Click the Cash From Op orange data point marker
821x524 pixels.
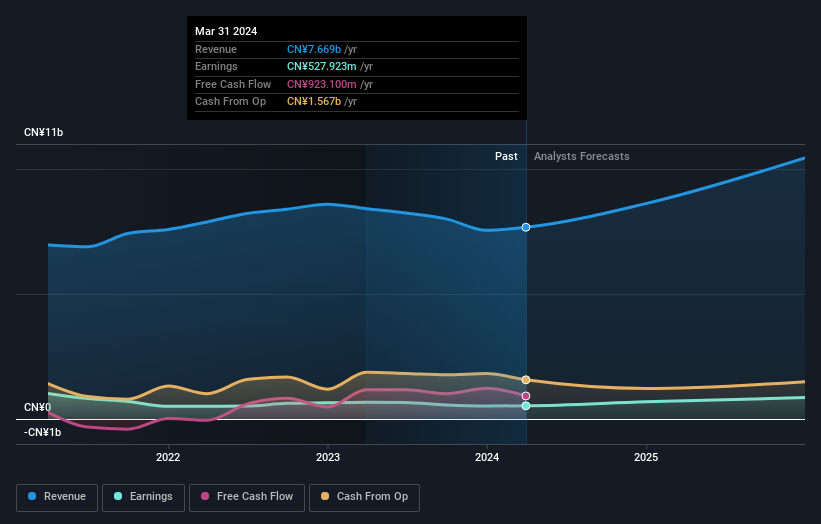pos(526,380)
